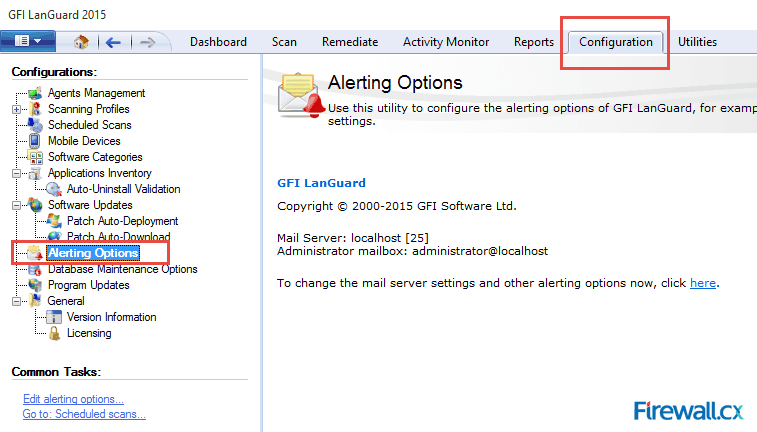
Task: Select Alerting Options in the tree
Action: coord(93,253)
